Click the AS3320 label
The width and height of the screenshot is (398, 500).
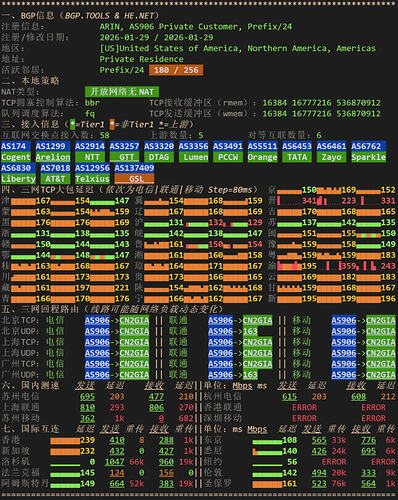click(159, 146)
